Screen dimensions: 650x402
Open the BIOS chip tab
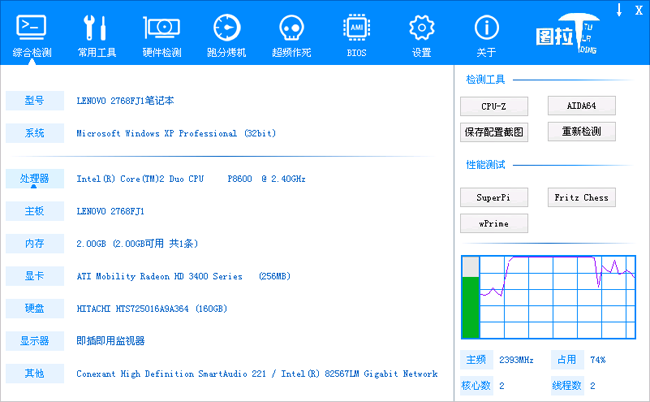click(x=357, y=36)
